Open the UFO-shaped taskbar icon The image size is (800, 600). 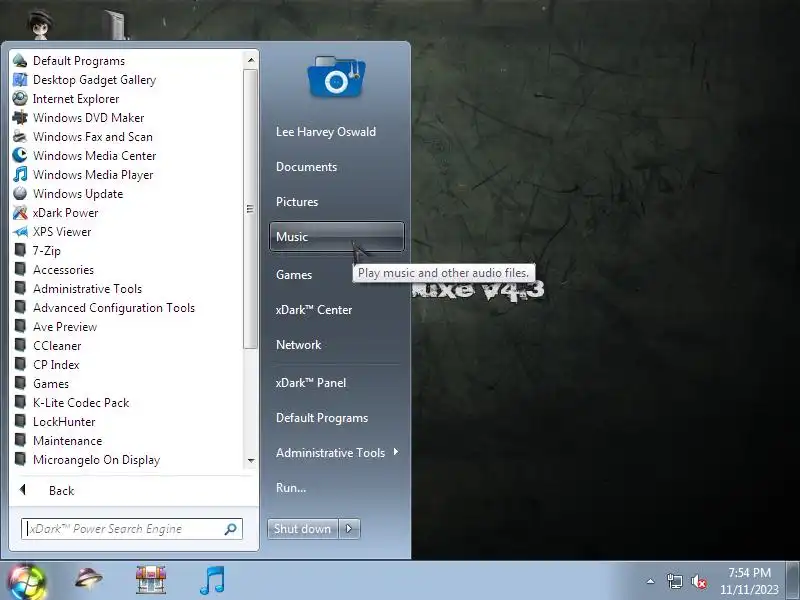(x=89, y=579)
